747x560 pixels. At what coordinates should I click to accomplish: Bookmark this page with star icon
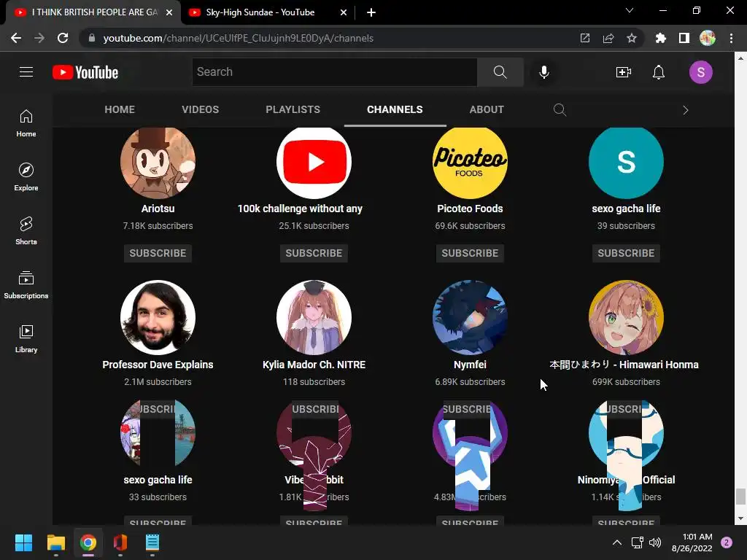point(632,38)
